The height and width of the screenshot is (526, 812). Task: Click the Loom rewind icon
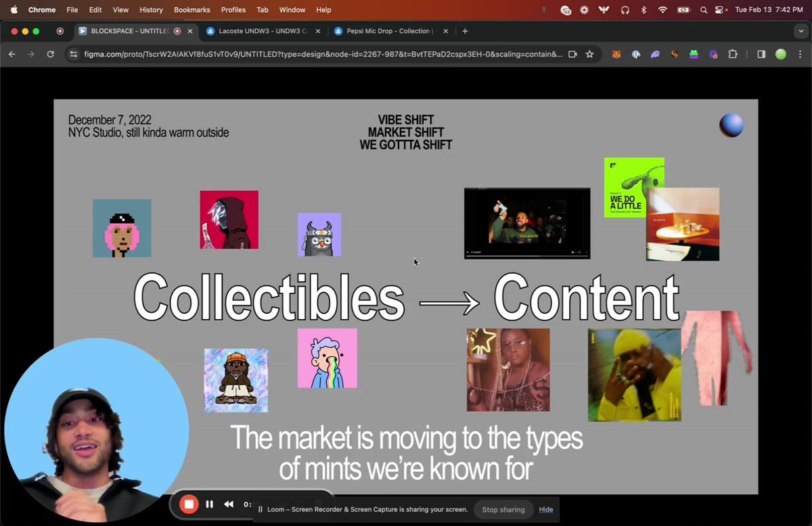(x=229, y=504)
